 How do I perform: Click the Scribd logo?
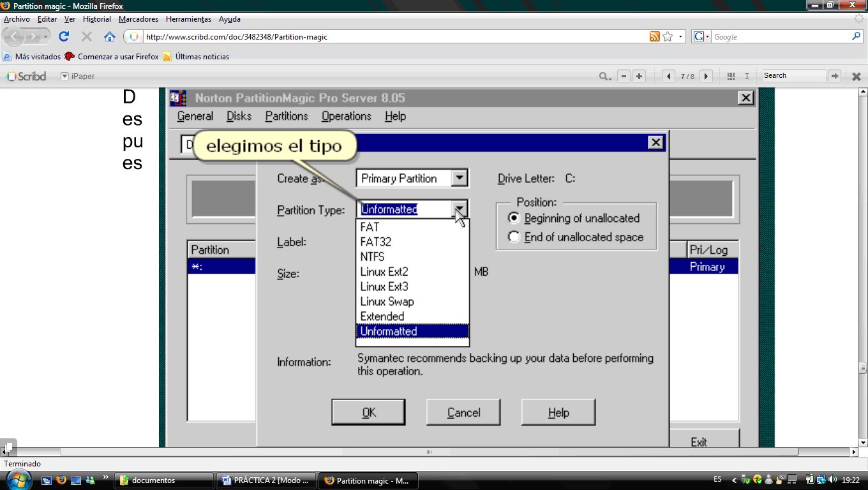pos(26,76)
